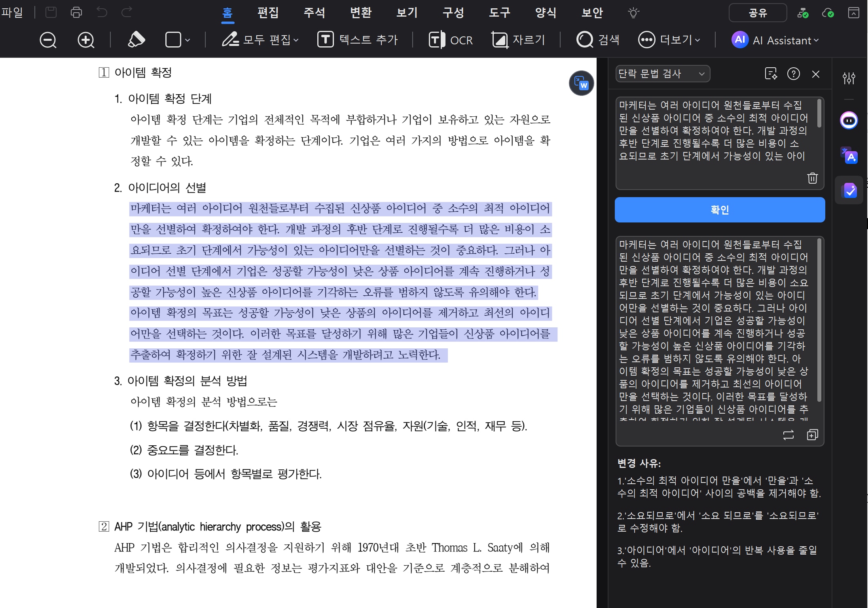
Task: Click the line '(2) 중요도를 결정한다.'
Action: pyautogui.click(x=184, y=450)
